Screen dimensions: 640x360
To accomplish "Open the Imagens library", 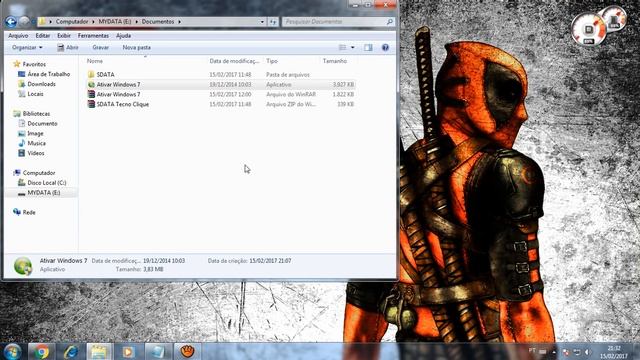I will [35, 133].
